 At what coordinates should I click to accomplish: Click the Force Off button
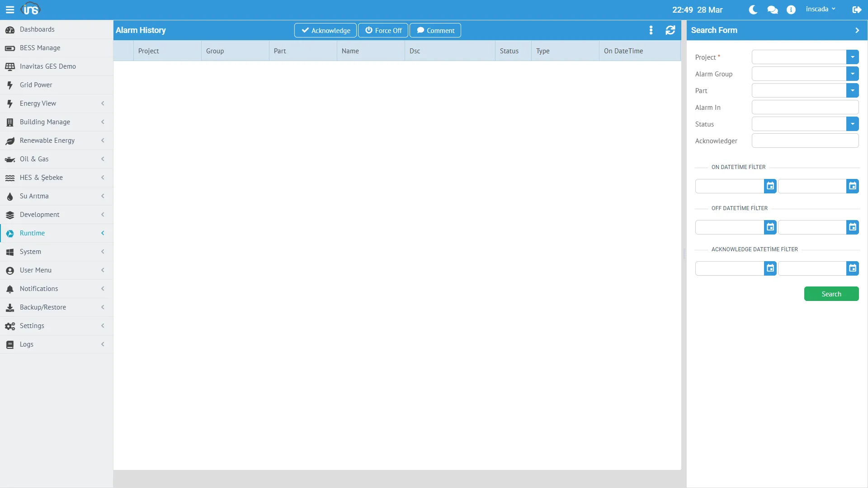pyautogui.click(x=383, y=30)
